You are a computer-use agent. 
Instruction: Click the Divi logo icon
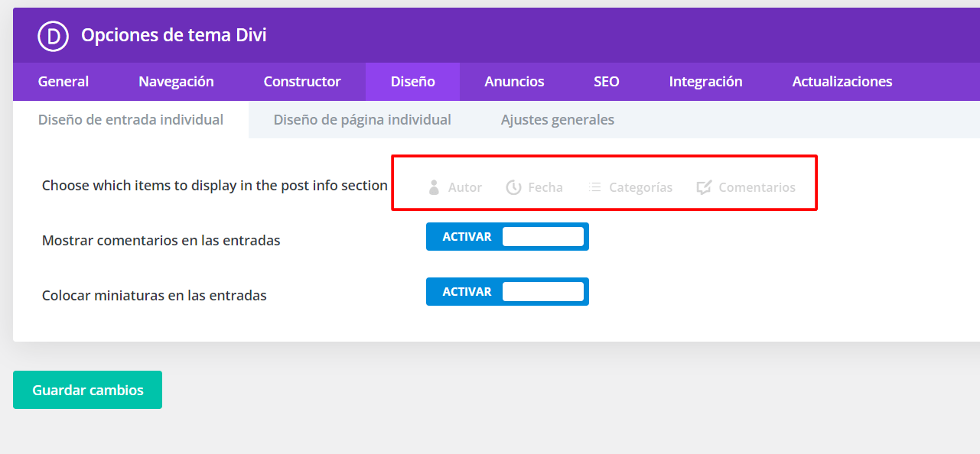coord(54,35)
